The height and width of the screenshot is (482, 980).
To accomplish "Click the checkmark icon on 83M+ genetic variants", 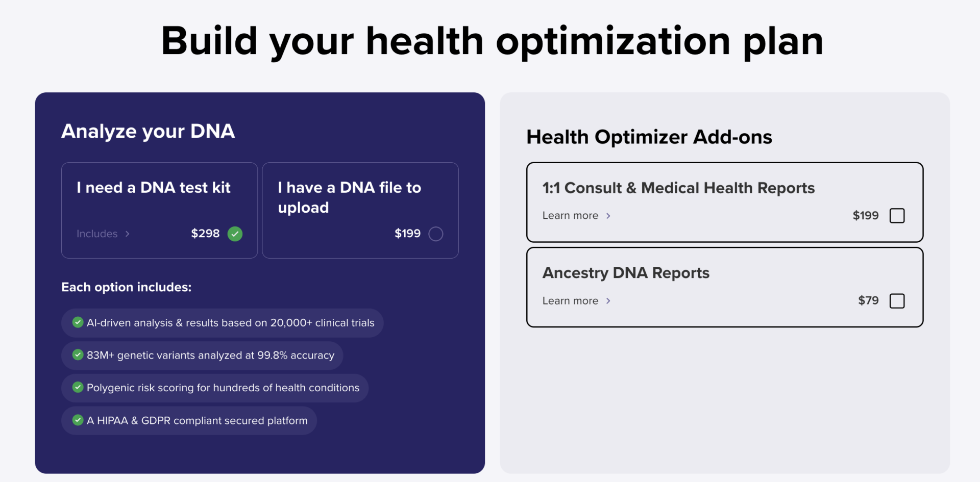I will coord(78,355).
